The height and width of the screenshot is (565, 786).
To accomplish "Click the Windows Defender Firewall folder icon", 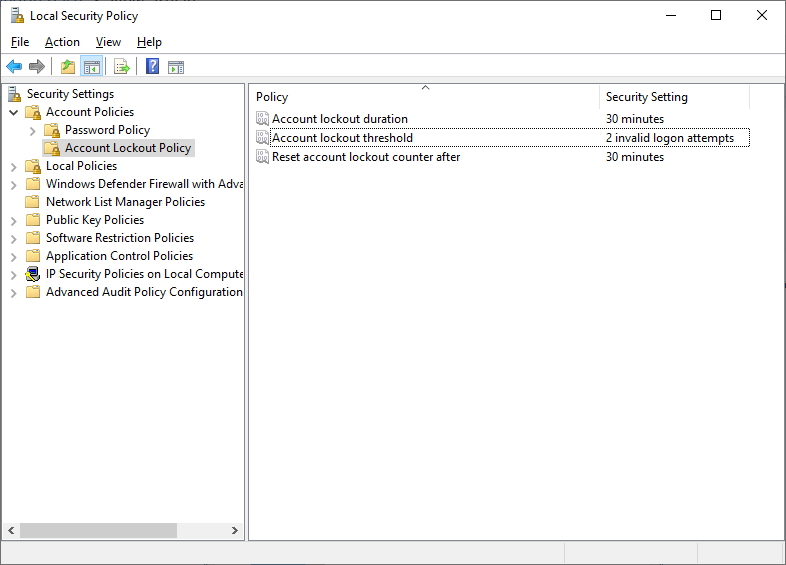I will pos(33,183).
